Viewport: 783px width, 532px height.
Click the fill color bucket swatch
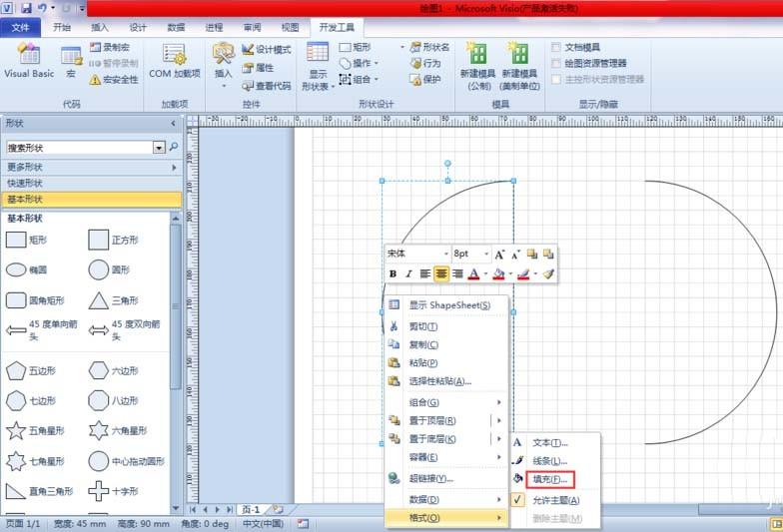[498, 273]
